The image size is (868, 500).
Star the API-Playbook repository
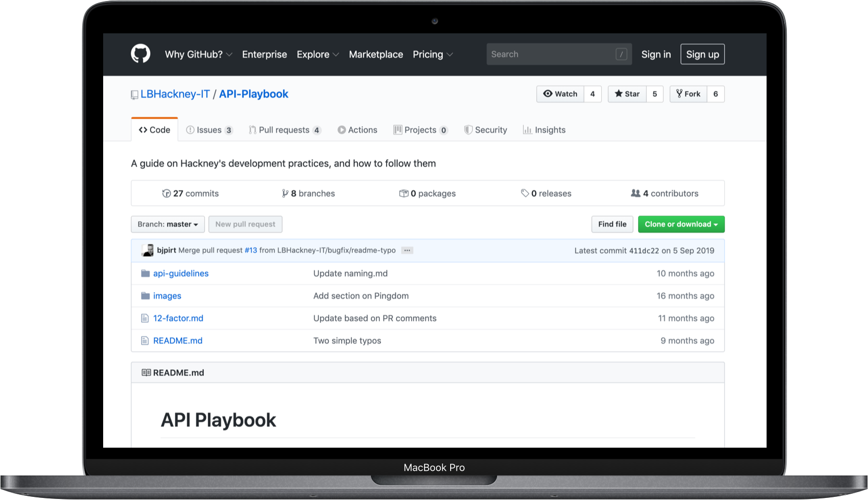click(x=627, y=94)
